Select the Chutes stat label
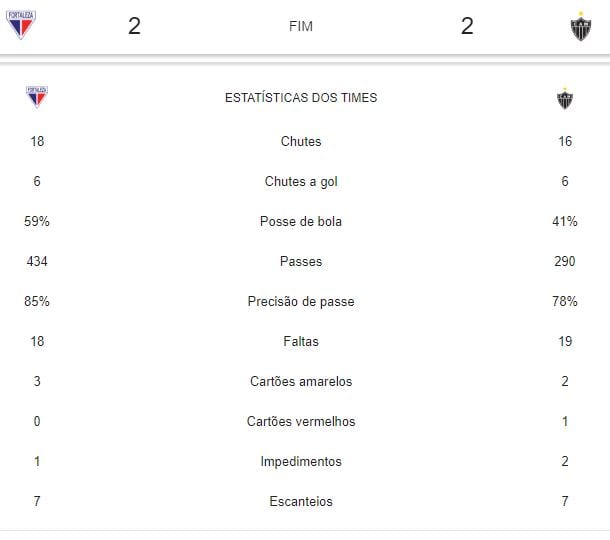The image size is (610, 540). pyautogui.click(x=301, y=142)
